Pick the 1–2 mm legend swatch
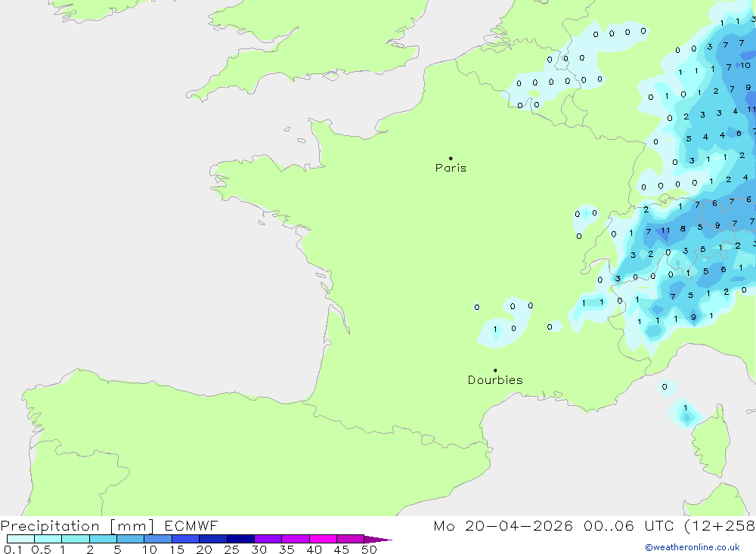Viewport: 756px width, 554px height. pos(76,540)
